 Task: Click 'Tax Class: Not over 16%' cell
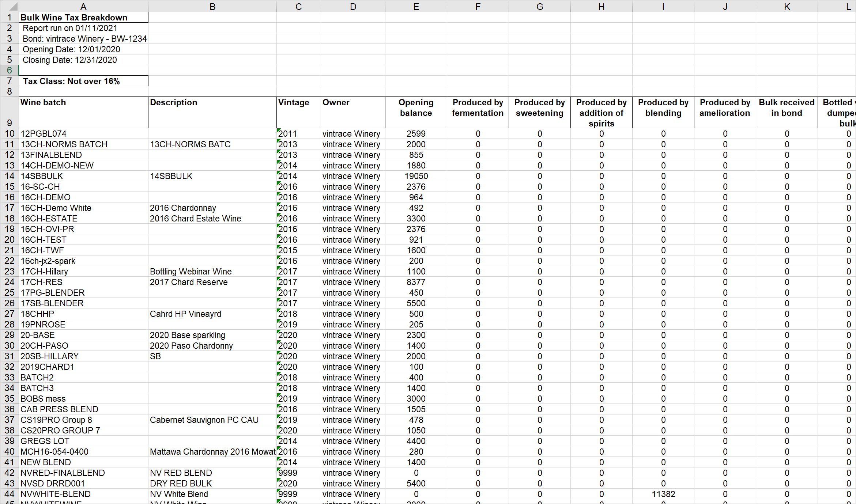(83, 81)
